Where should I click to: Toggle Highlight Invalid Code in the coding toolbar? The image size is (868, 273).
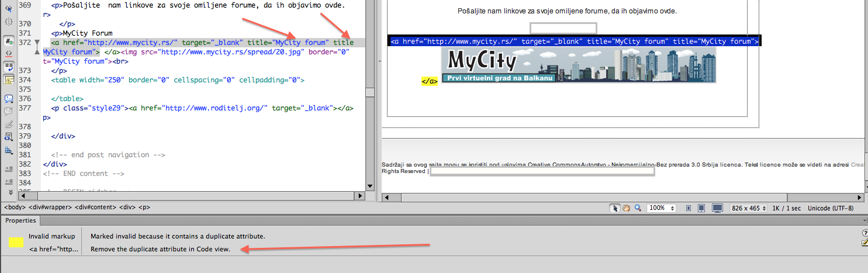(x=9, y=53)
